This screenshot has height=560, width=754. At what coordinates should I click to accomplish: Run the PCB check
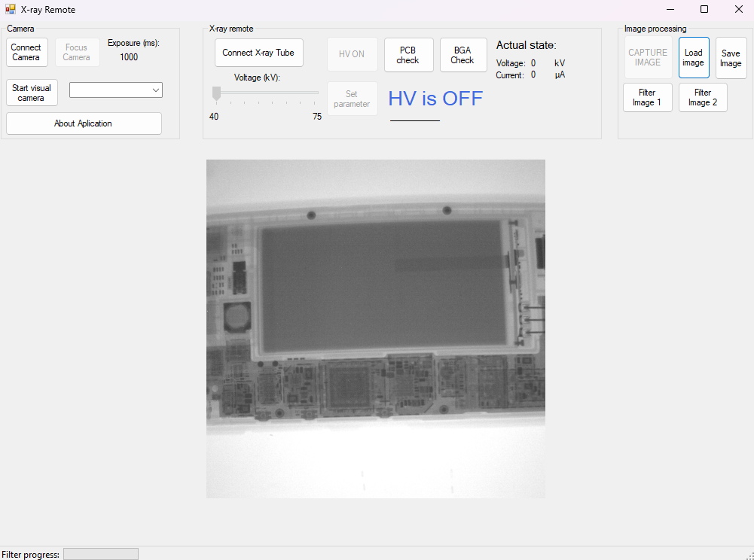pos(409,55)
